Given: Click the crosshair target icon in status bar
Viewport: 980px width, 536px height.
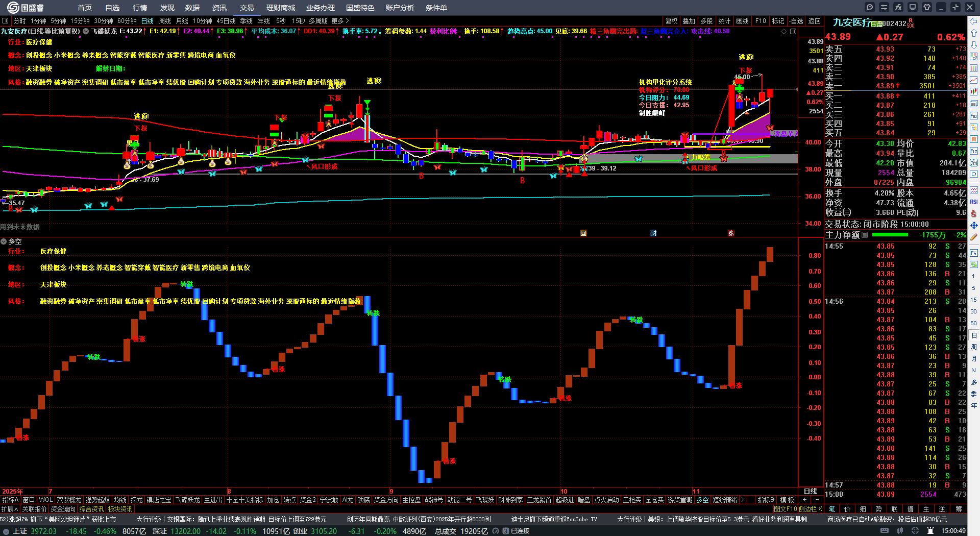Looking at the screenshot, I should 916,531.
